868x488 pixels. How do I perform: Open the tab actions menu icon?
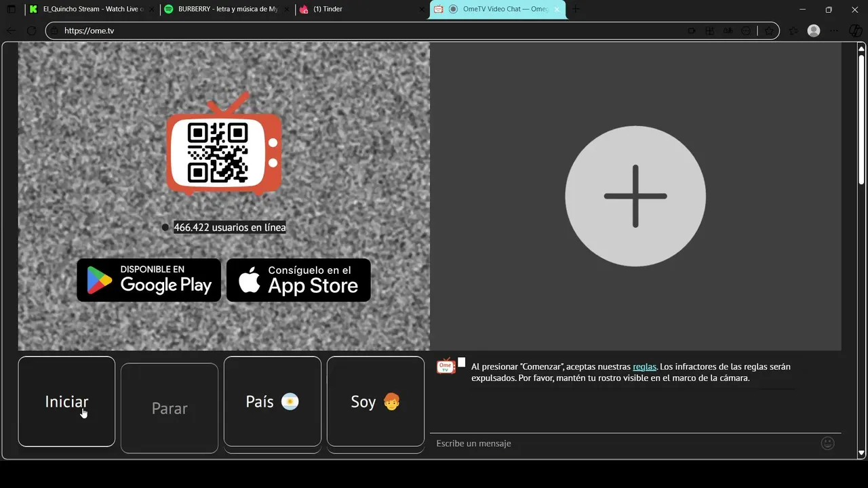(11, 9)
